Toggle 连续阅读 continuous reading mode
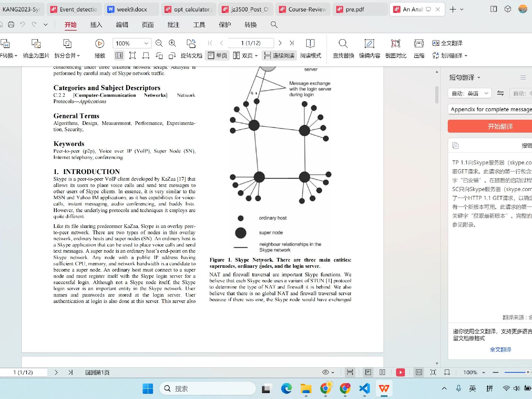This screenshot has width=532, height=399. (x=279, y=55)
